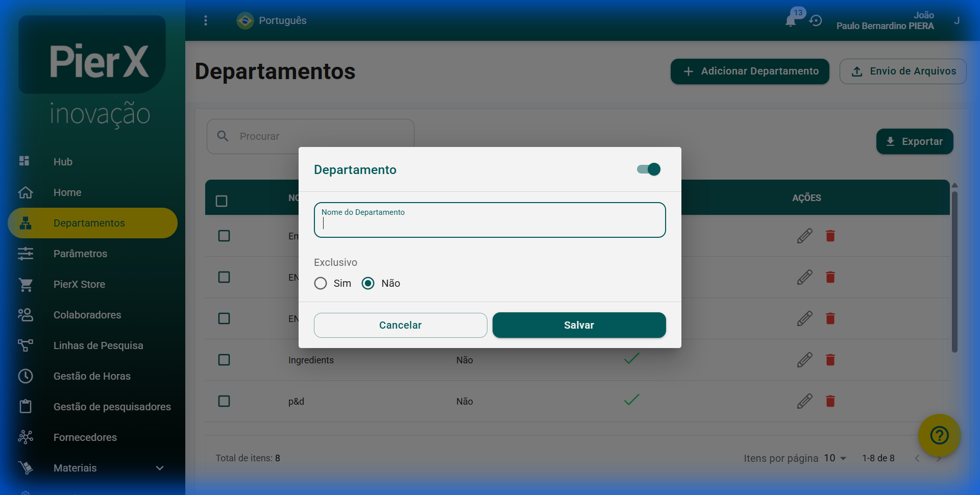The image size is (980, 495).
Task: Click the history restore icon in the header
Action: point(816,20)
